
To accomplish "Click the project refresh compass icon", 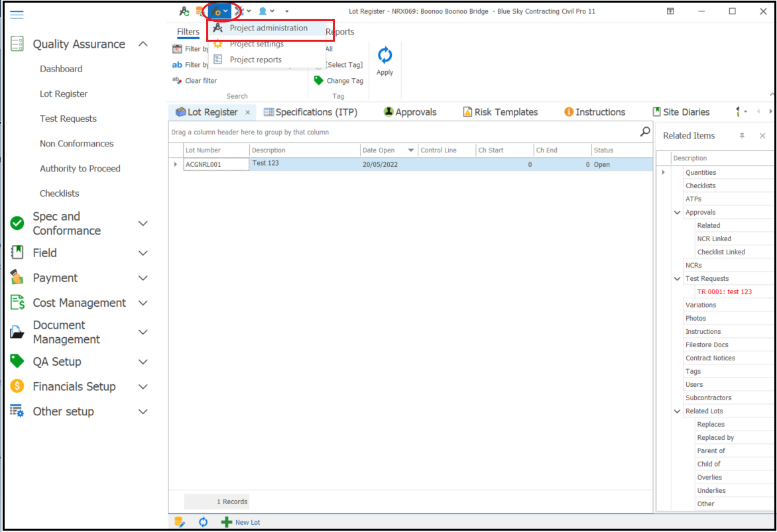I will pos(184,11).
